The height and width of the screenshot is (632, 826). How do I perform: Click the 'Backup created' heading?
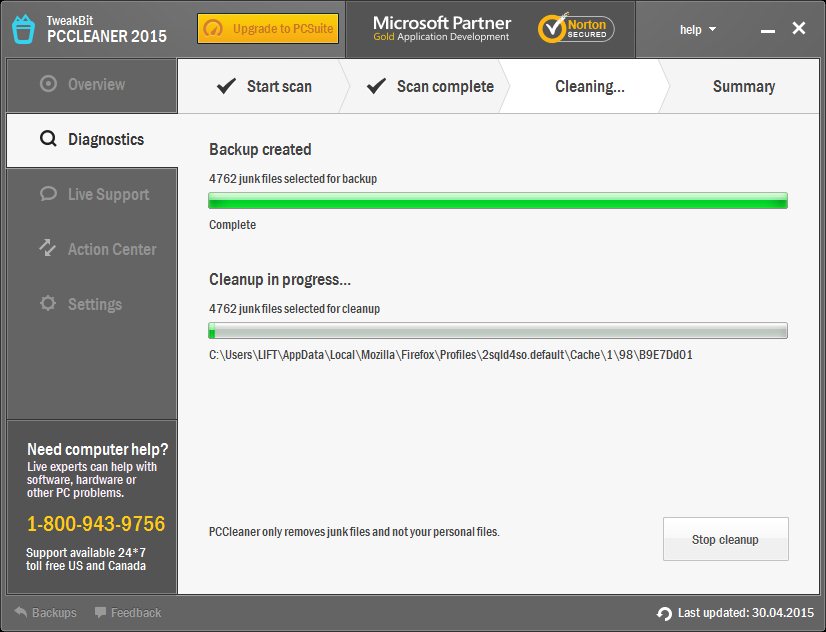(x=260, y=150)
